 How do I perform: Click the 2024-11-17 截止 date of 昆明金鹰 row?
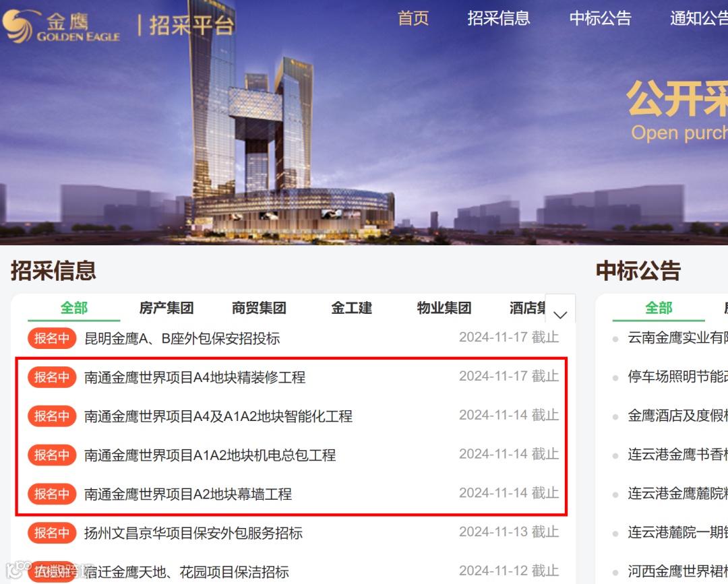click(509, 337)
